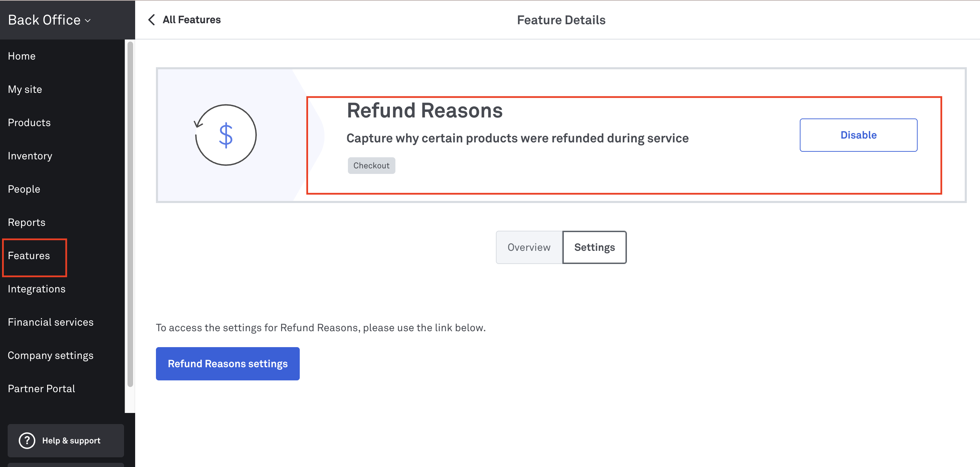Viewport: 980px width, 467px height.
Task: Open Home in the sidebar
Action: 22,56
